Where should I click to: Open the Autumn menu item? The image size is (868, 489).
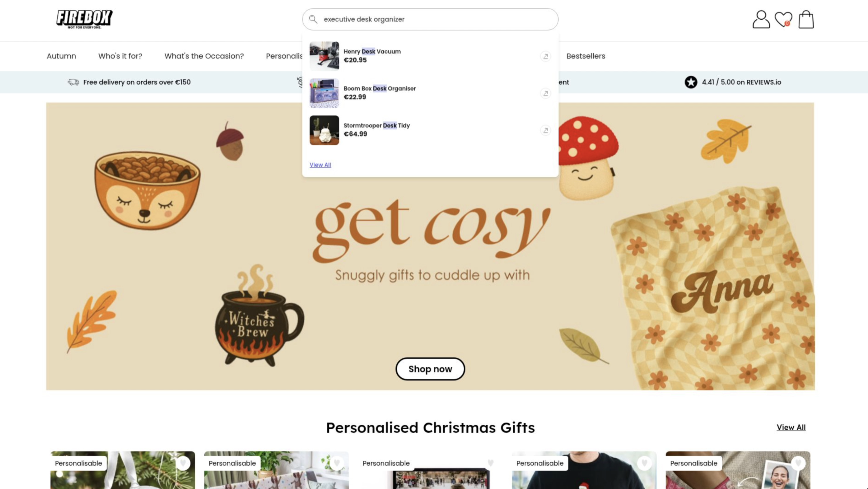61,56
